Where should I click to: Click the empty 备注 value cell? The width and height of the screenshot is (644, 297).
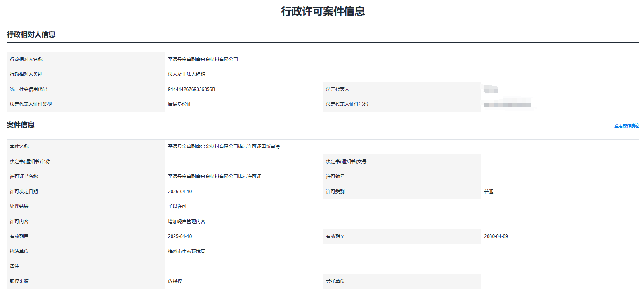click(x=401, y=266)
